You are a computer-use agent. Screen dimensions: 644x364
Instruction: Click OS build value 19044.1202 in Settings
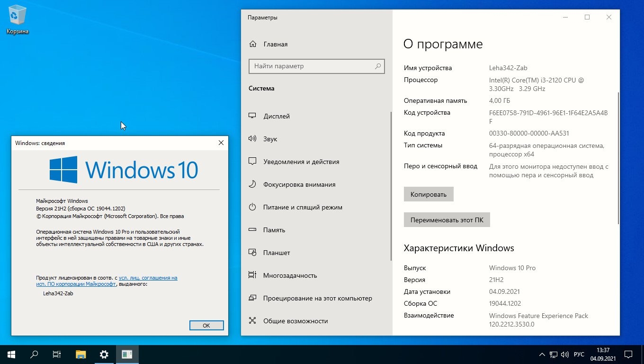(505, 303)
